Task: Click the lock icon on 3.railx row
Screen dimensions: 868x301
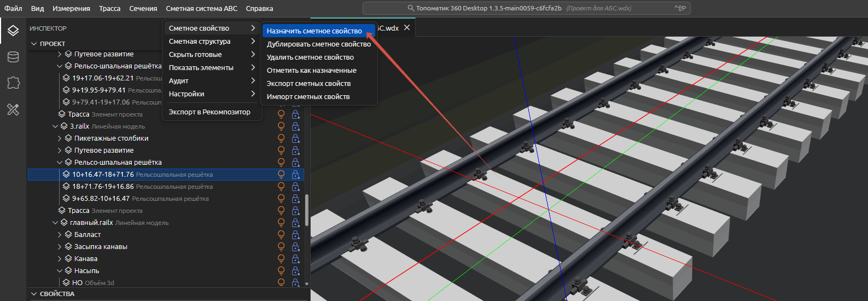Action: [x=295, y=126]
